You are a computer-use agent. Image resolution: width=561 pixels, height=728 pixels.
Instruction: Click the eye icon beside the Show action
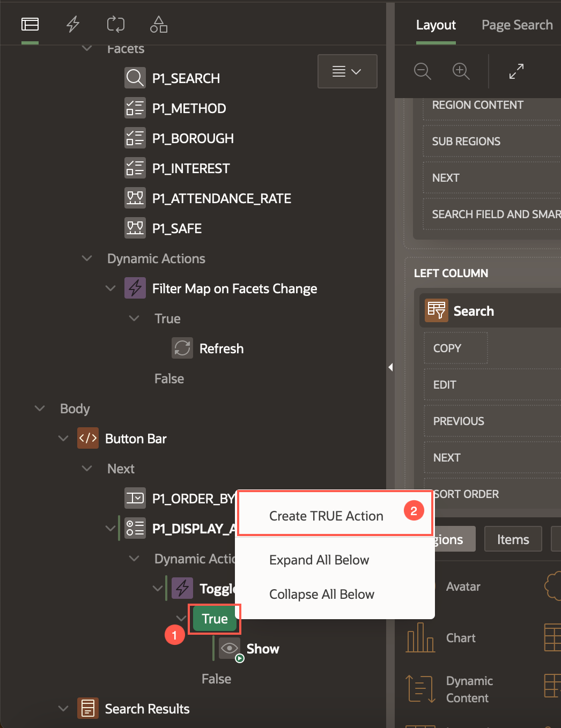(x=230, y=648)
